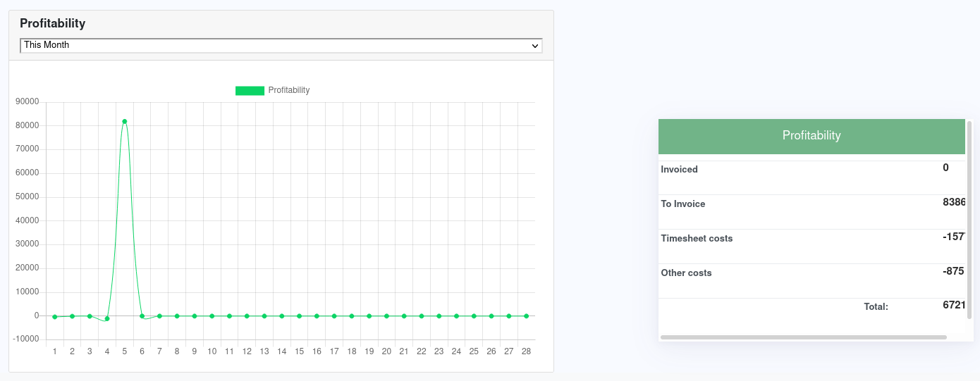Click the data point for day 6
Image resolution: width=980 pixels, height=381 pixels.
(x=142, y=316)
